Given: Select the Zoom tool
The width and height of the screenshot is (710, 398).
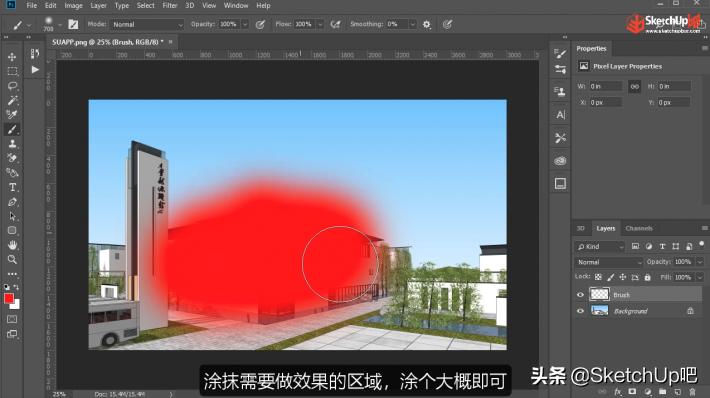Looking at the screenshot, I should point(12,259).
